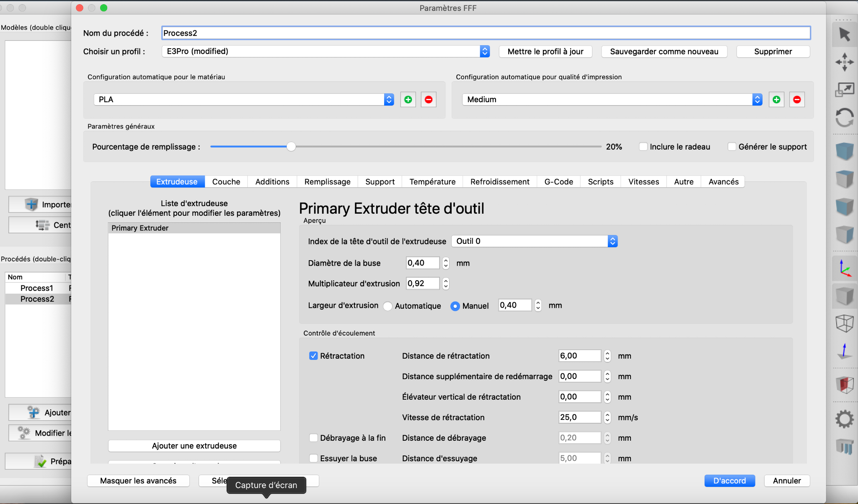Image resolution: width=858 pixels, height=504 pixels.
Task: Toggle the coordinate axes display
Action: tap(844, 268)
